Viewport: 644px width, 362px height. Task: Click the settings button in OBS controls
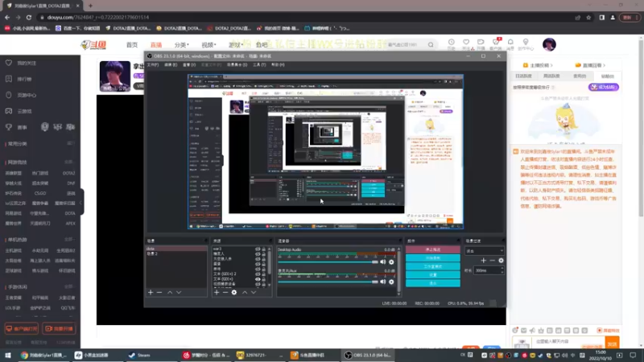433,274
